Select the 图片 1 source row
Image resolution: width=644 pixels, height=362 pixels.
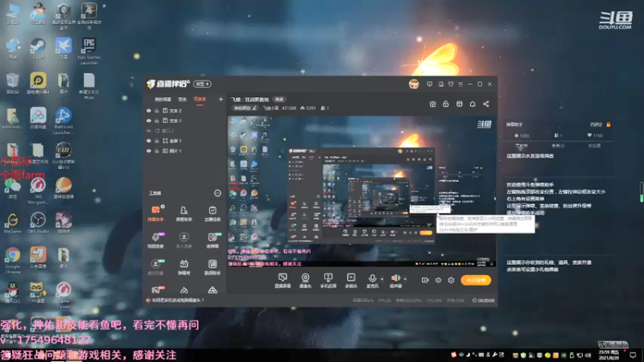coord(184,150)
